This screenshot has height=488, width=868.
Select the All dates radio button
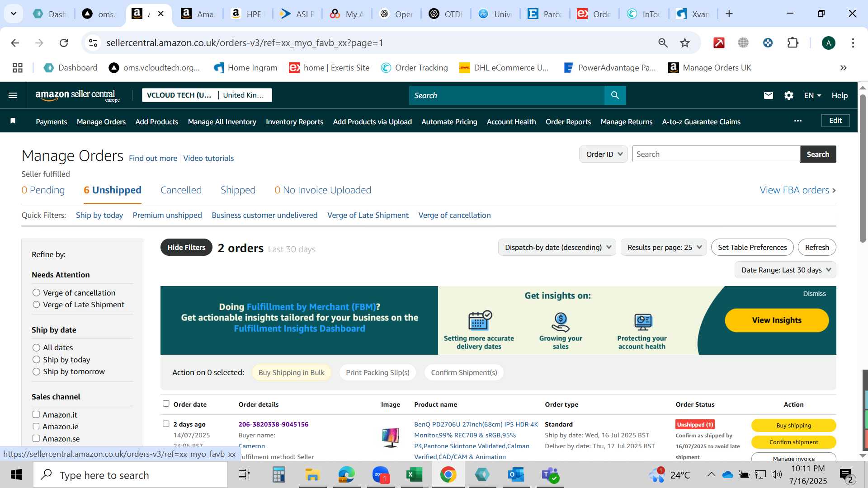click(x=37, y=347)
